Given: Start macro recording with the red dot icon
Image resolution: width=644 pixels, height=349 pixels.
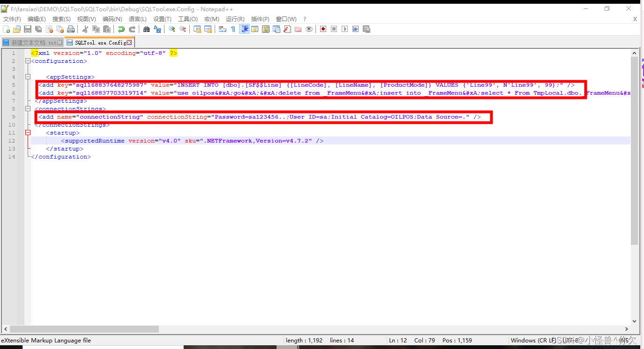Looking at the screenshot, I should click(x=323, y=29).
